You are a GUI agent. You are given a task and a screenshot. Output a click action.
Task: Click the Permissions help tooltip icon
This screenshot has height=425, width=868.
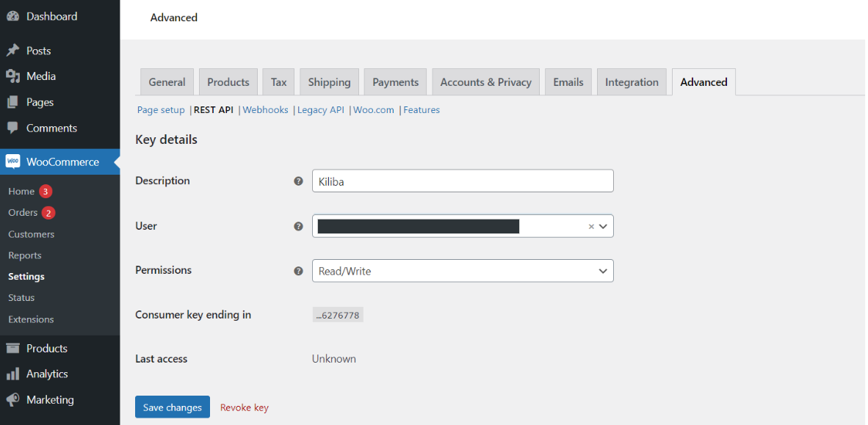[x=298, y=271]
